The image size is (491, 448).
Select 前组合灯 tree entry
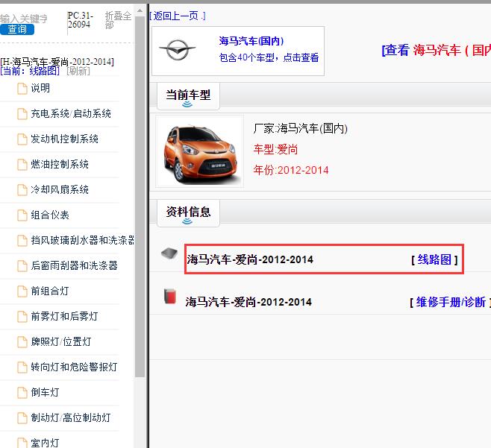tap(49, 291)
